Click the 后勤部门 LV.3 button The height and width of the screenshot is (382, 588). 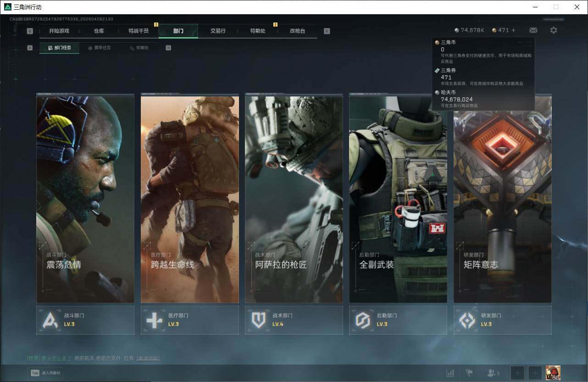click(x=398, y=320)
